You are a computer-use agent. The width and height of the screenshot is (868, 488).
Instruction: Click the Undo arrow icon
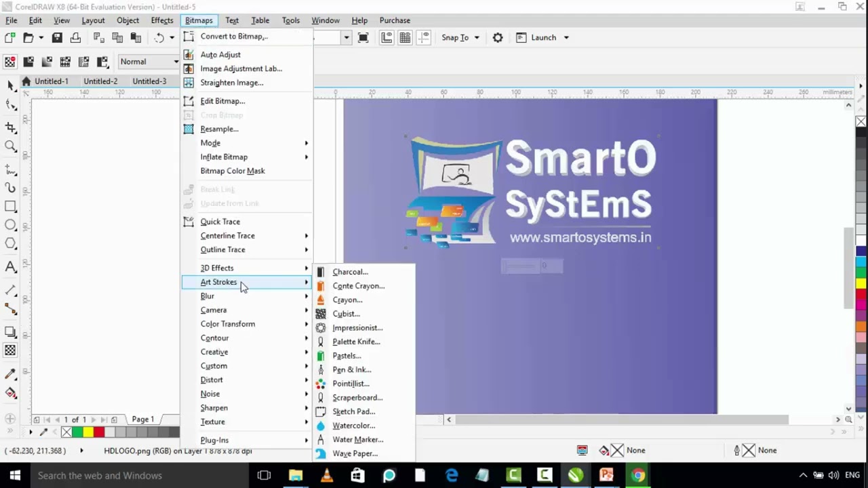pos(159,38)
